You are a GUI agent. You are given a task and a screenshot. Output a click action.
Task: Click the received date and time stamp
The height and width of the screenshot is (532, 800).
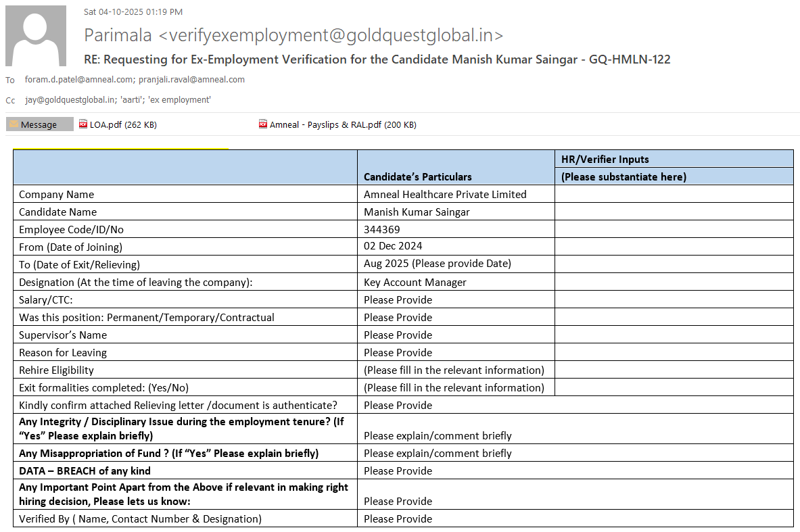click(x=133, y=12)
